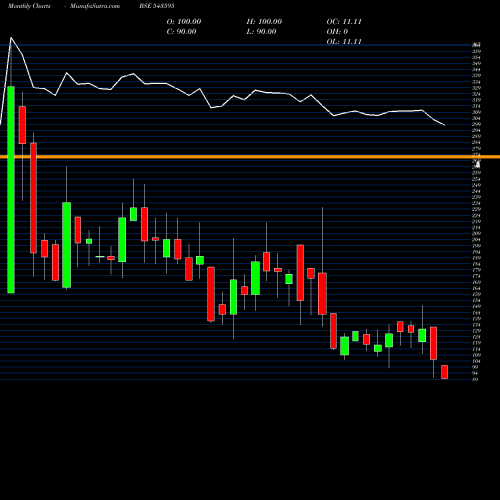The image size is (500, 500).
Task: Click the "279" price axis label
Action: [x=476, y=149]
